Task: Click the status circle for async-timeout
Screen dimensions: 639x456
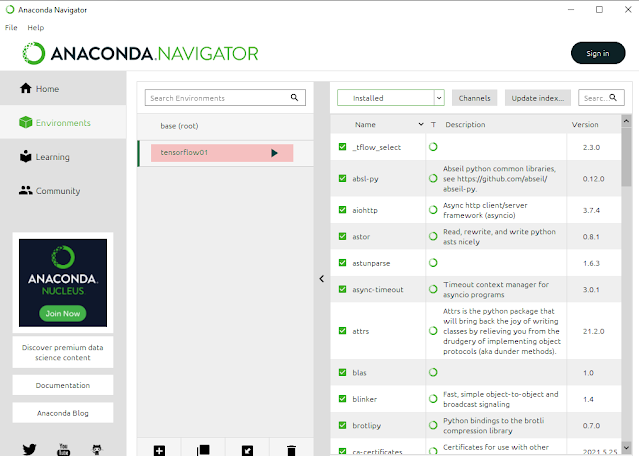Action: tap(433, 289)
